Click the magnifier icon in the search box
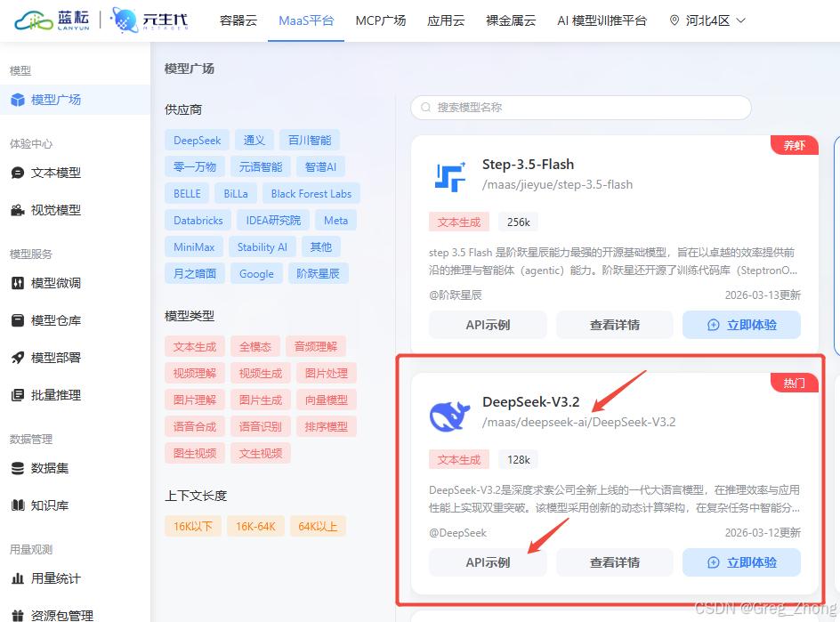The image size is (840, 622). click(426, 107)
